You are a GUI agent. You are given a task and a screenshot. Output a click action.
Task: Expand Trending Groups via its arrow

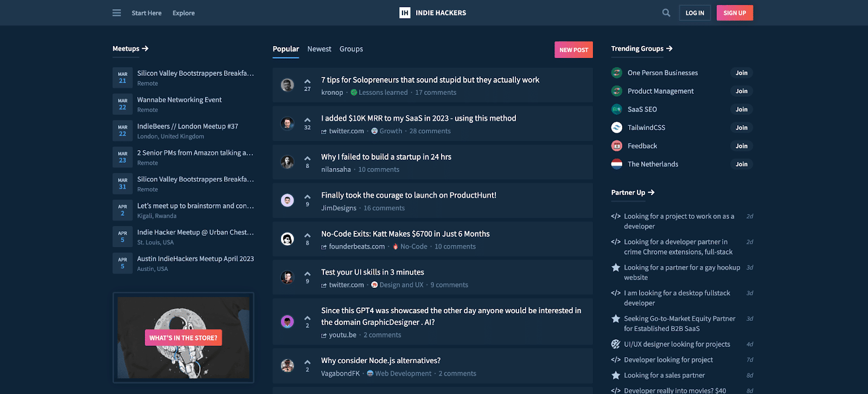pos(669,49)
